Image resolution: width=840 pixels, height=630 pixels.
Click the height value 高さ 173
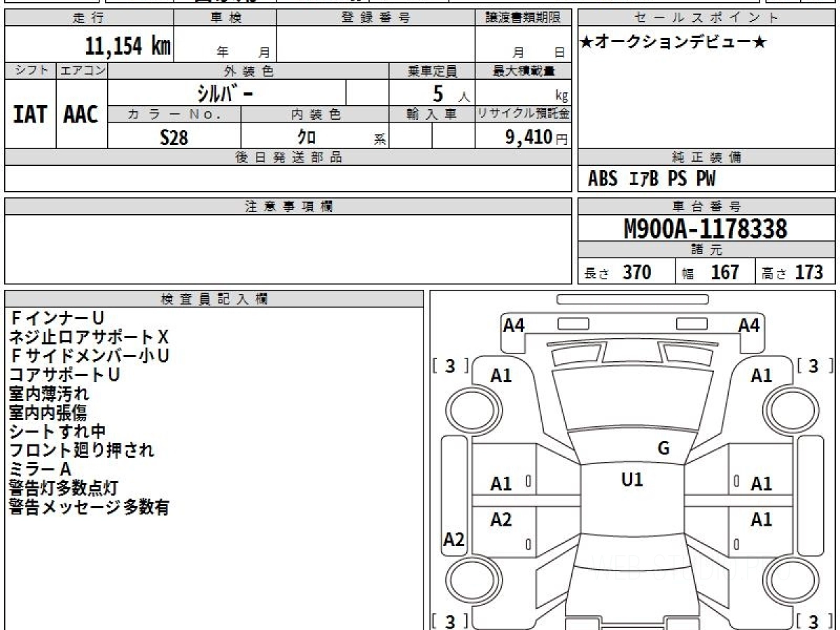pyautogui.click(x=792, y=272)
